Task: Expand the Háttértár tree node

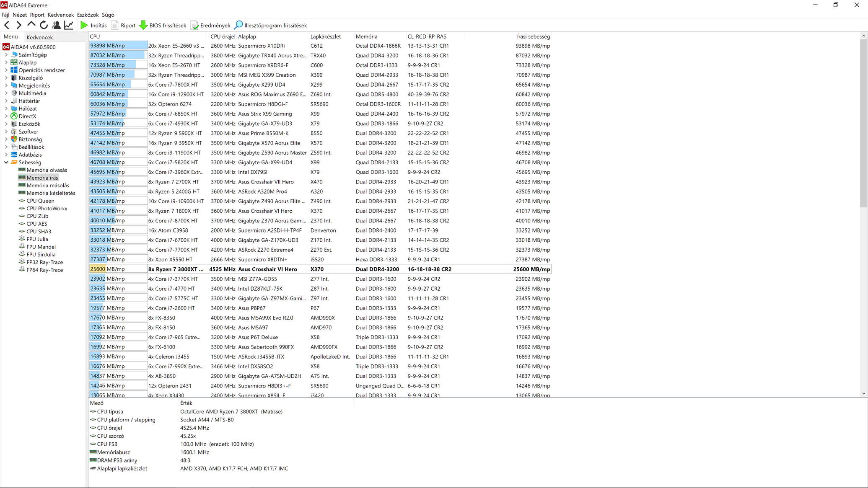Action: coord(6,101)
